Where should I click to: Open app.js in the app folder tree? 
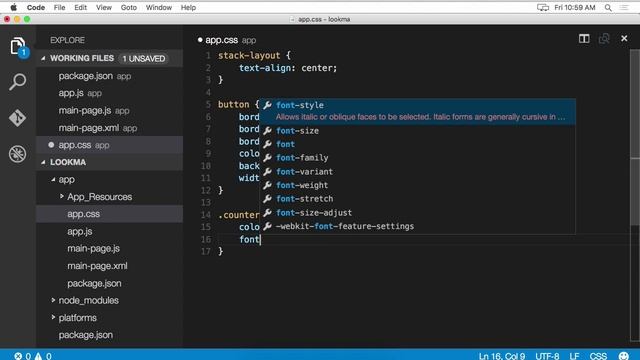[x=109, y=231]
